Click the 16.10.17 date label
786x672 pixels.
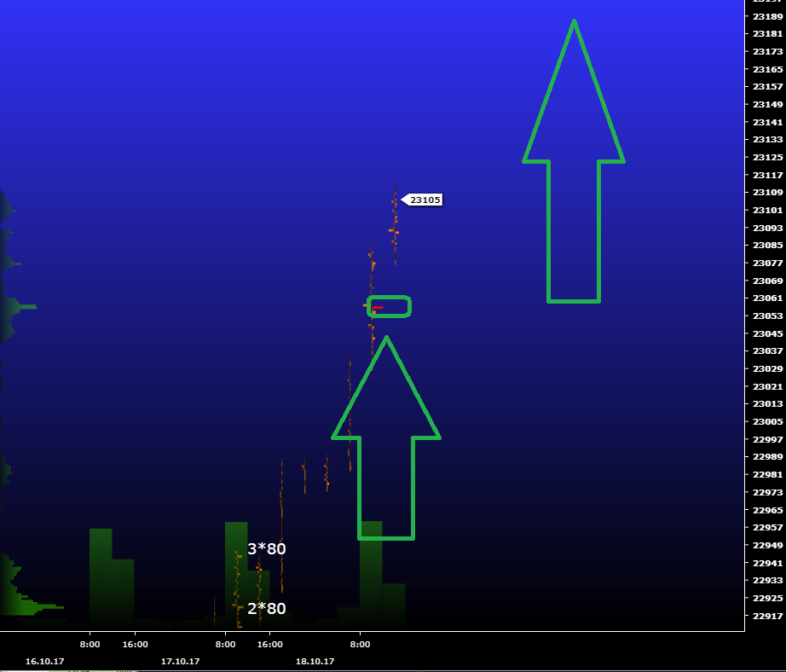click(x=44, y=661)
